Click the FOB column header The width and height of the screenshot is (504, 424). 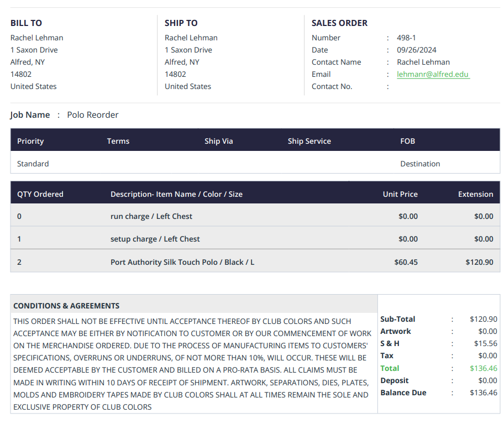tap(407, 141)
